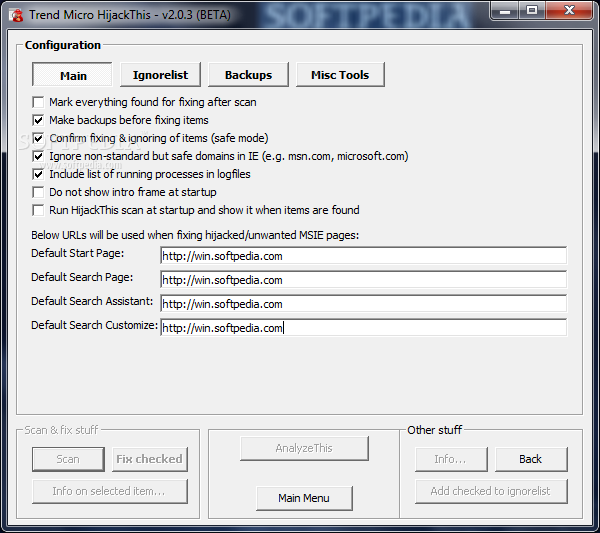Return to the Main Menu
The width and height of the screenshot is (600, 533).
(x=304, y=498)
